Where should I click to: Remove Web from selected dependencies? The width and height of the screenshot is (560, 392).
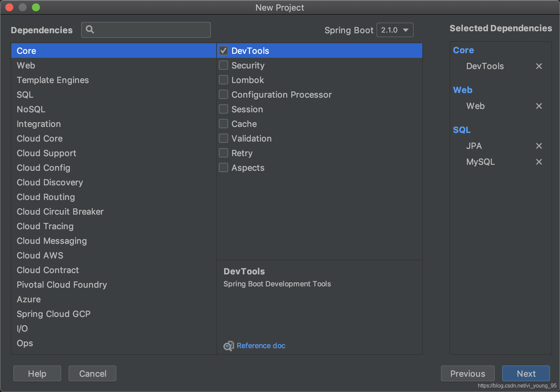539,106
